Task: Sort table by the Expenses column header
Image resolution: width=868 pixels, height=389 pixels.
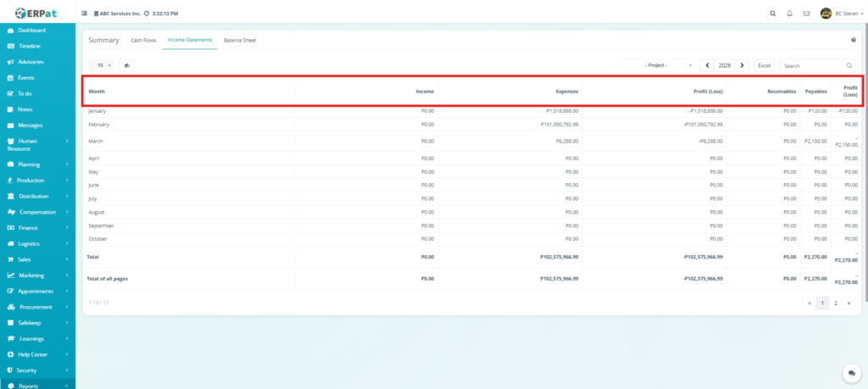Action: (x=567, y=91)
